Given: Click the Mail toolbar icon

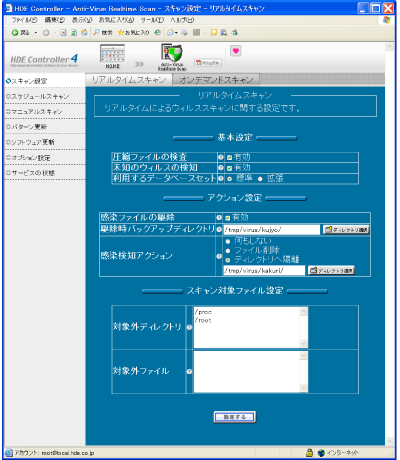Looking at the screenshot, I should pyautogui.click(x=170, y=33).
